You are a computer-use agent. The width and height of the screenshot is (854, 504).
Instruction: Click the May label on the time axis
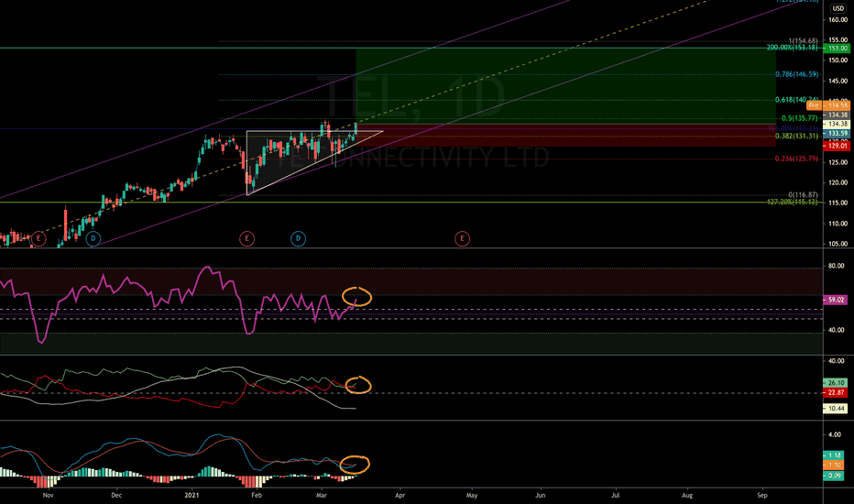[472, 495]
